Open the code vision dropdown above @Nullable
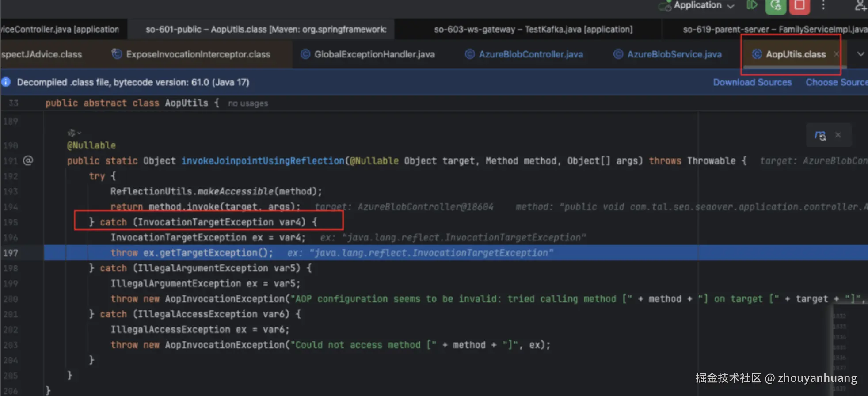 (74, 133)
